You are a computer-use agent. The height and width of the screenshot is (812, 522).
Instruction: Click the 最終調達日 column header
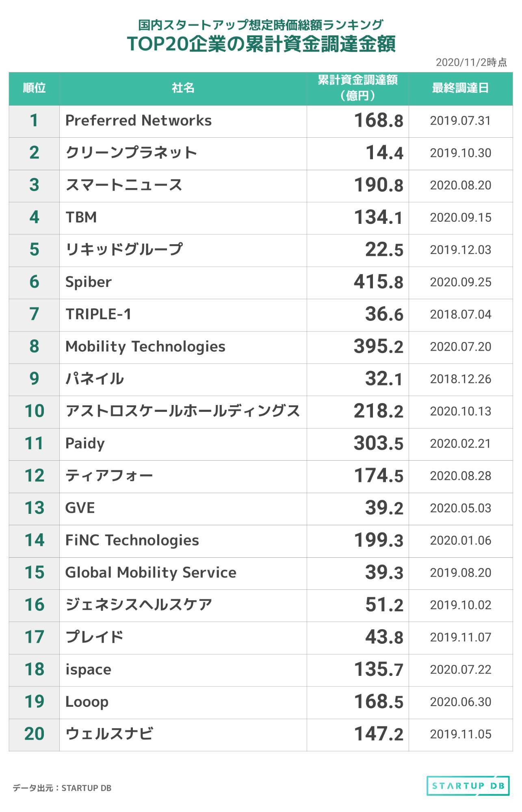click(x=460, y=88)
